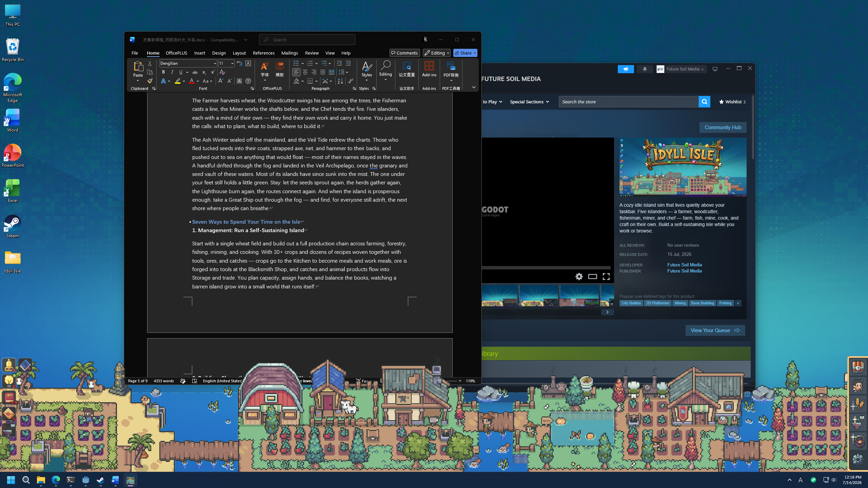Viewport: 868px width, 488px height.
Task: Switch to the Review tab
Action: pyautogui.click(x=312, y=53)
